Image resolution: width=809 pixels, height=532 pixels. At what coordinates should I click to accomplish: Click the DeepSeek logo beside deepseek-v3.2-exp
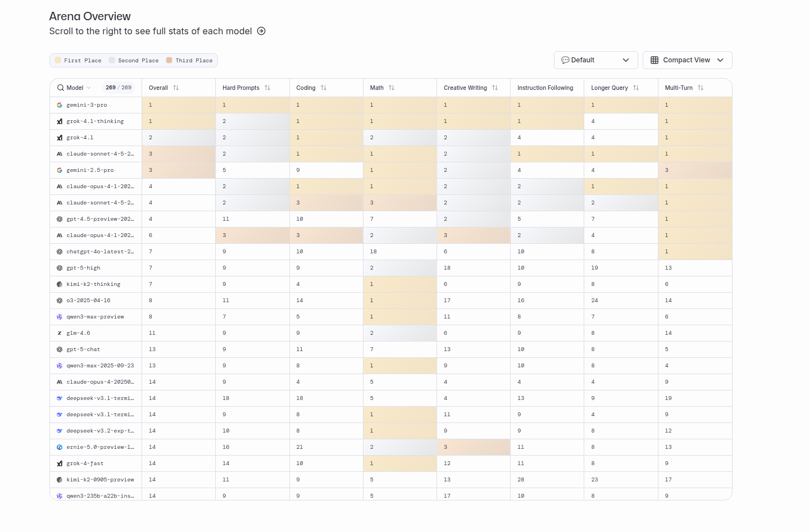[x=60, y=431]
